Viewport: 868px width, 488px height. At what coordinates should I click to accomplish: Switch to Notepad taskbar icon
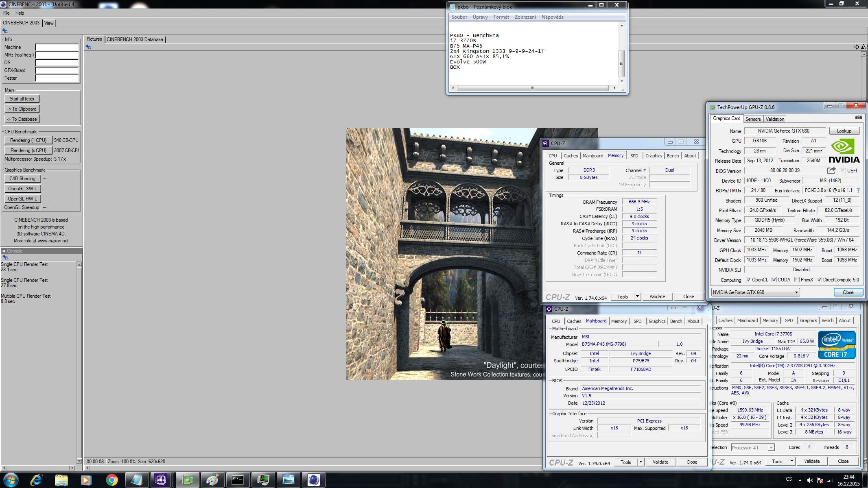pyautogui.click(x=137, y=480)
